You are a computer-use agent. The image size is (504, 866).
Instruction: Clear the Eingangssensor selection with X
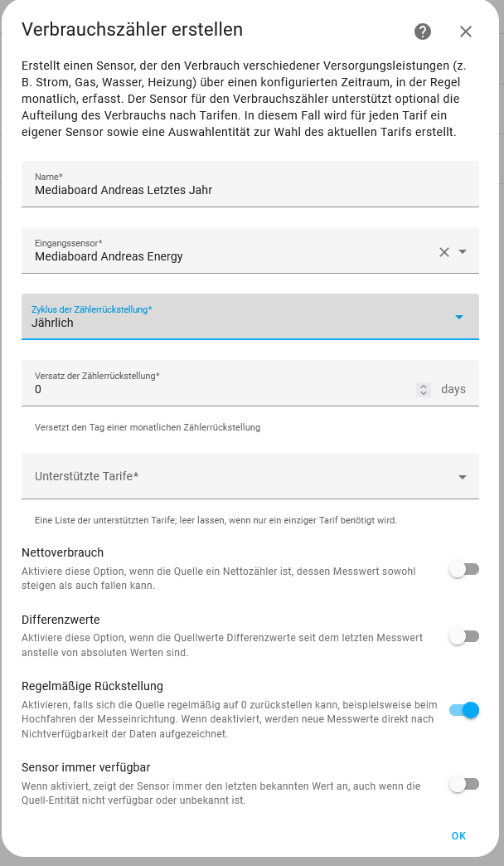[x=444, y=252]
